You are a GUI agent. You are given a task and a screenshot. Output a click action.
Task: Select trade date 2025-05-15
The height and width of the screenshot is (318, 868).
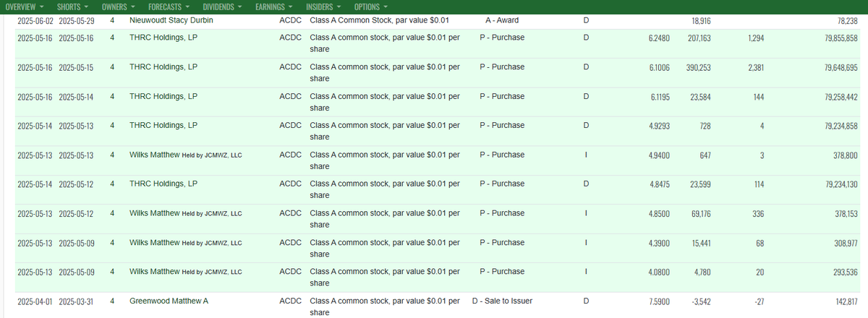click(x=76, y=66)
